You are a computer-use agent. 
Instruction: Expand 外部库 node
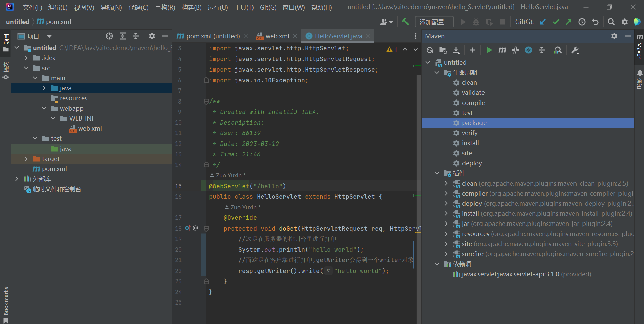[x=17, y=179]
